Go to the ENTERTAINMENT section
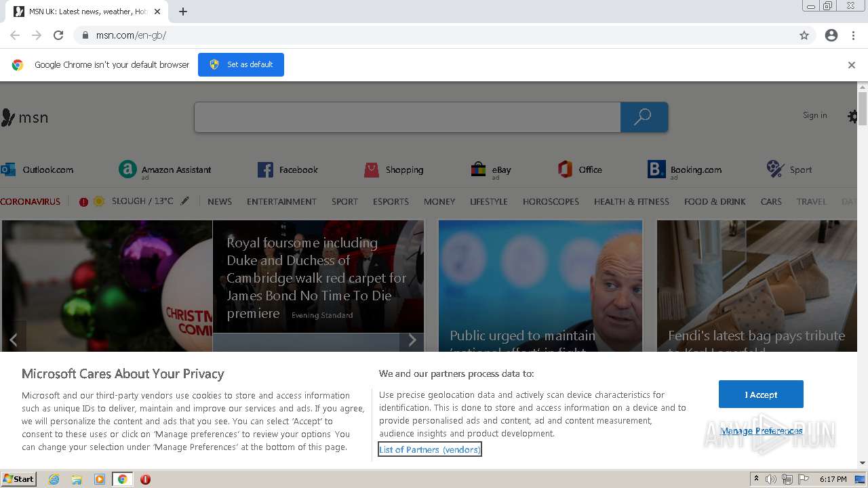This screenshot has height=488, width=868. point(281,201)
